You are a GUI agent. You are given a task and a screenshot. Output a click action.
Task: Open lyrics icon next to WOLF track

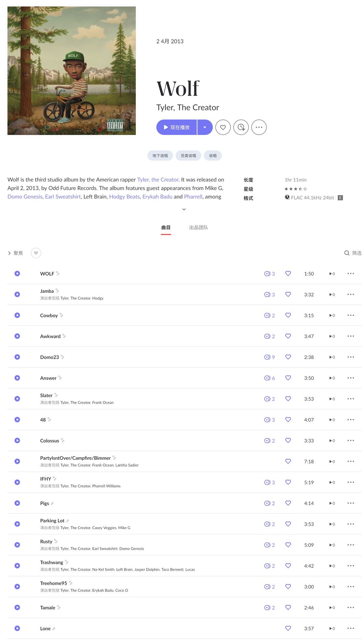pos(58,274)
